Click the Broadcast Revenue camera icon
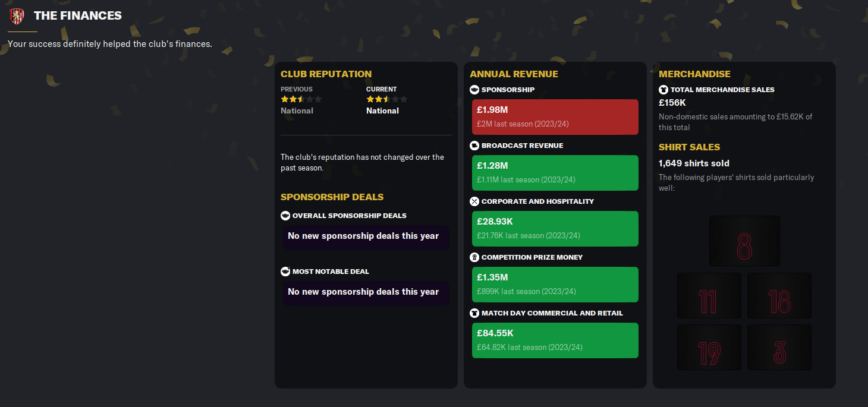Screen dimensions: 868x407 (x=474, y=146)
